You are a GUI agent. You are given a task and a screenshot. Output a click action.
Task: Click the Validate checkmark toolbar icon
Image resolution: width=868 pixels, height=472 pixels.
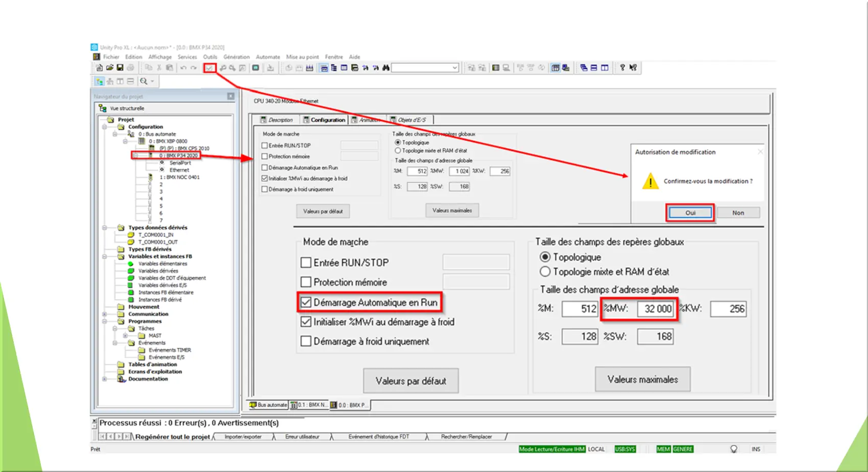click(210, 68)
